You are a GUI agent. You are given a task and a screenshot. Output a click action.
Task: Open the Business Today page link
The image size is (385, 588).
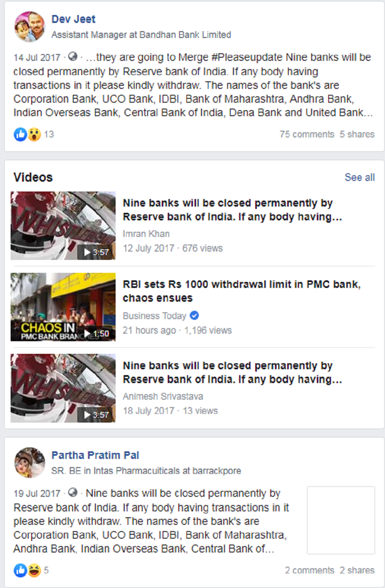pyautogui.click(x=154, y=316)
